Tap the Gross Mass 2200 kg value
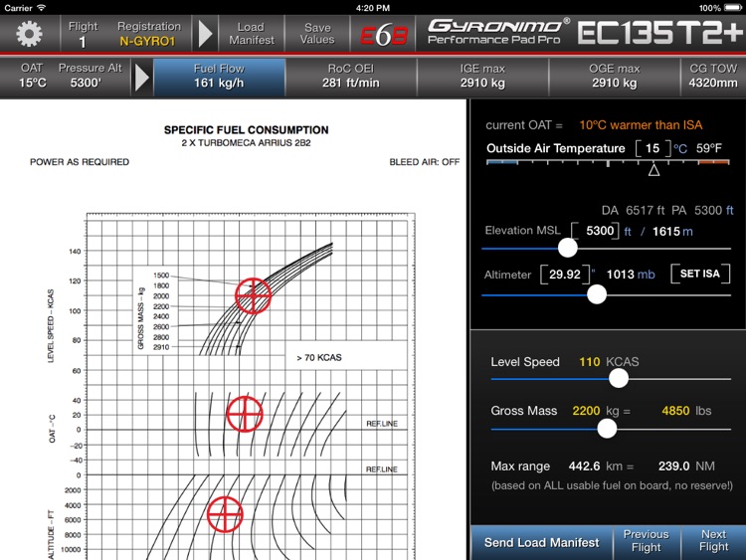The width and height of the screenshot is (746, 560). [586, 411]
